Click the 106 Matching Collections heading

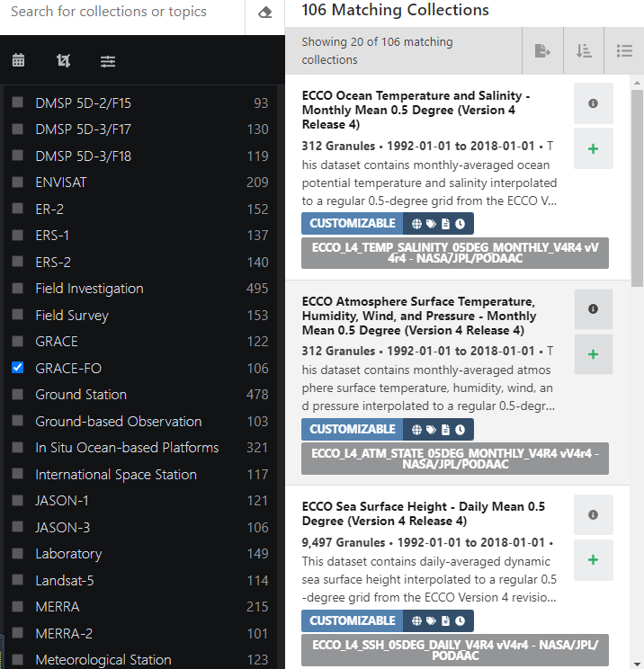(395, 10)
